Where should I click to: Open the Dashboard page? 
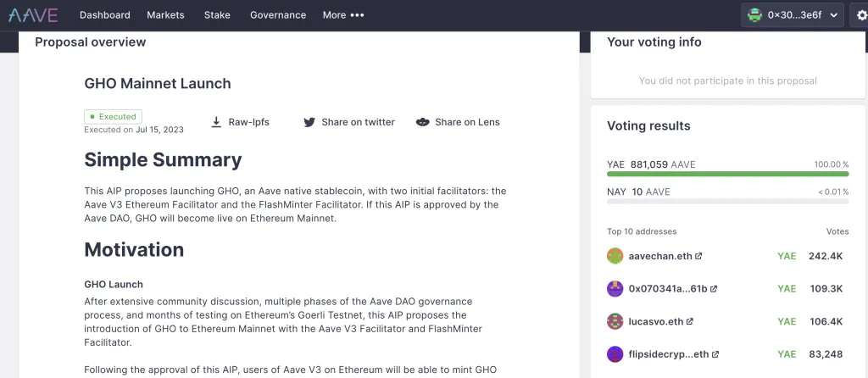click(x=104, y=15)
